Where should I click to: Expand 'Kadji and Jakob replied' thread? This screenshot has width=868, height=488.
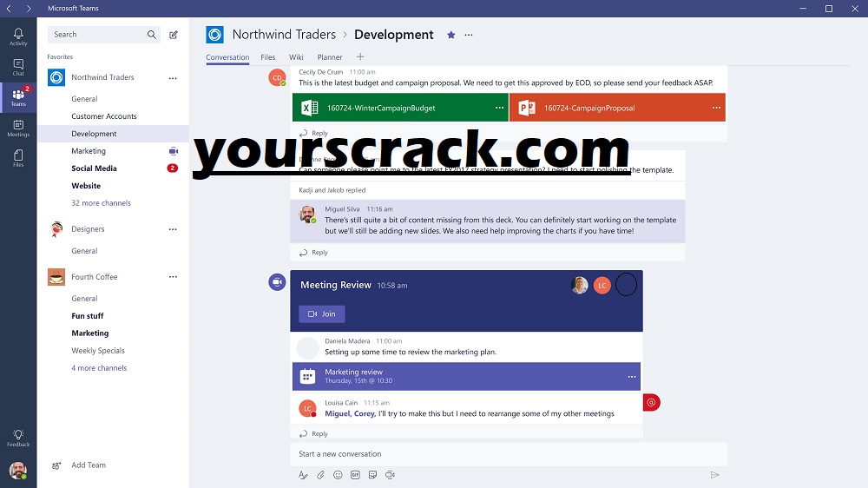pyautogui.click(x=332, y=190)
